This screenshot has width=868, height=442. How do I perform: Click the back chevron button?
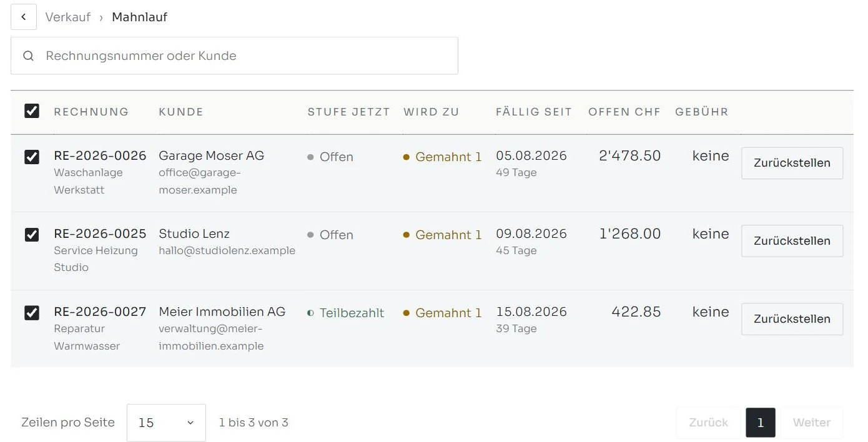[24, 17]
